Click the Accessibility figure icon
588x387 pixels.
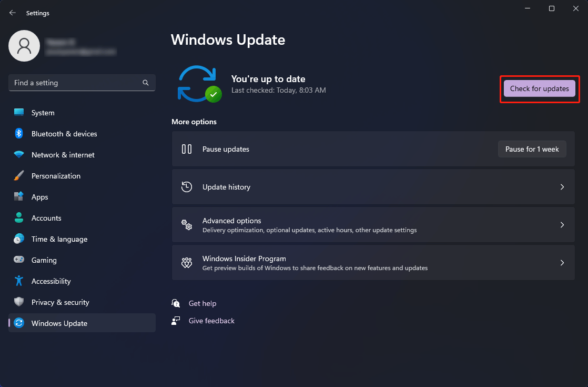click(19, 281)
